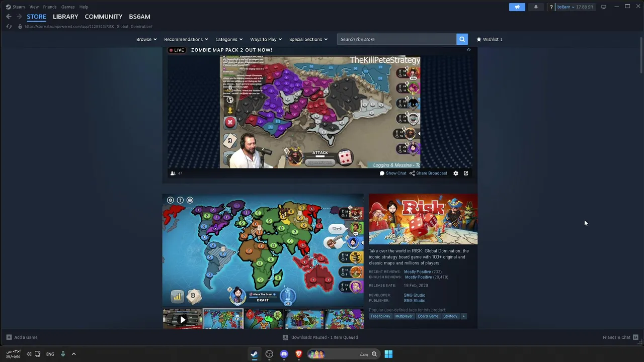
Task: Click the store page URL
Action: pos(89,26)
